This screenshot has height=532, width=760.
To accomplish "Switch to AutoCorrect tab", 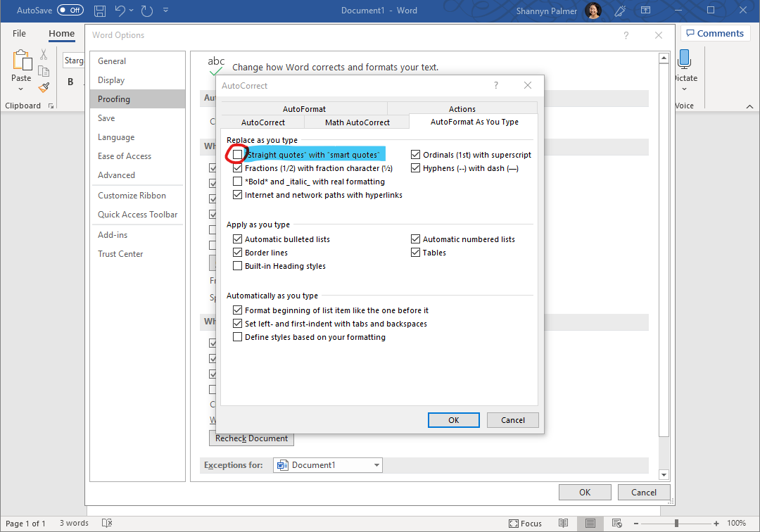I will coord(263,122).
